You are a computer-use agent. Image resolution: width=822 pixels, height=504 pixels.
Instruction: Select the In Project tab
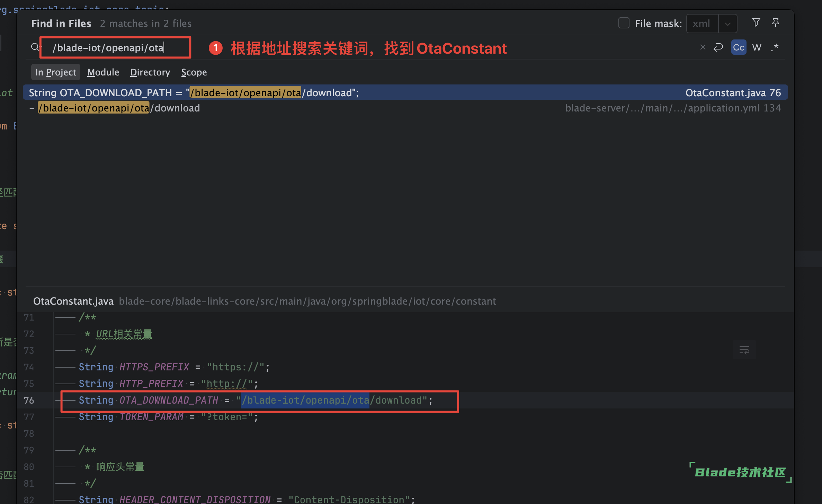click(55, 72)
